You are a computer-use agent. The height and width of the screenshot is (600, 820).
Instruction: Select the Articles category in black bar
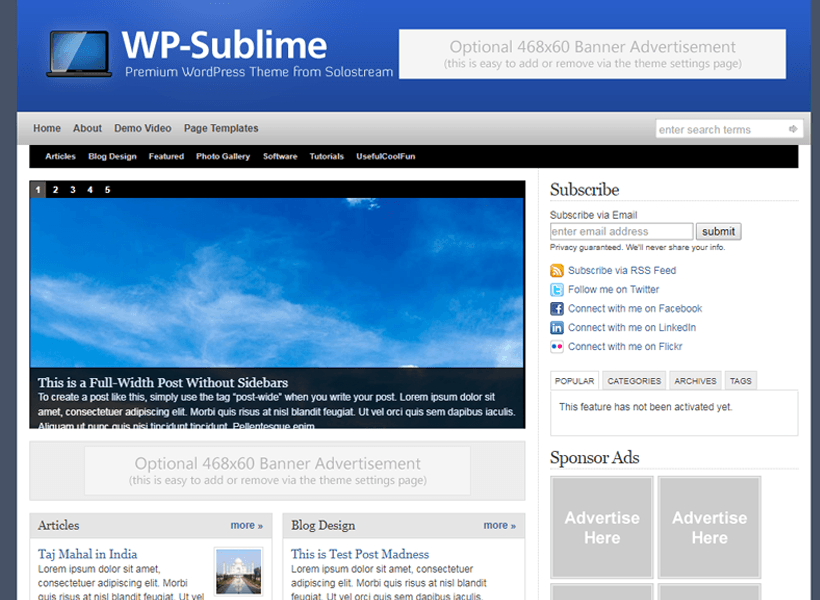[60, 156]
